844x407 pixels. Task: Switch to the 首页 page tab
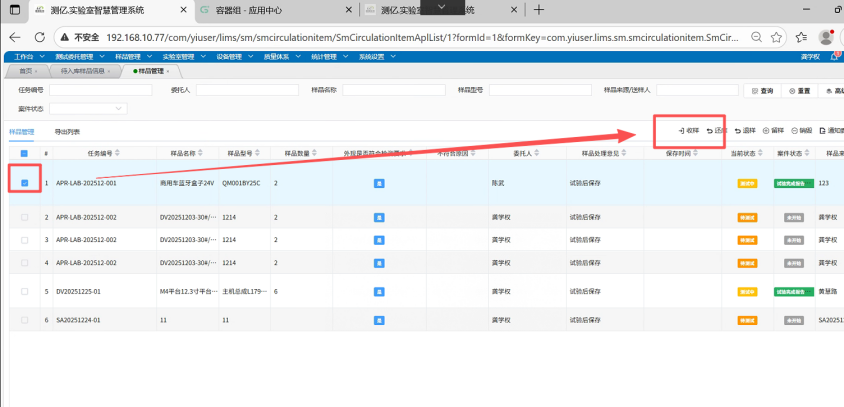26,71
